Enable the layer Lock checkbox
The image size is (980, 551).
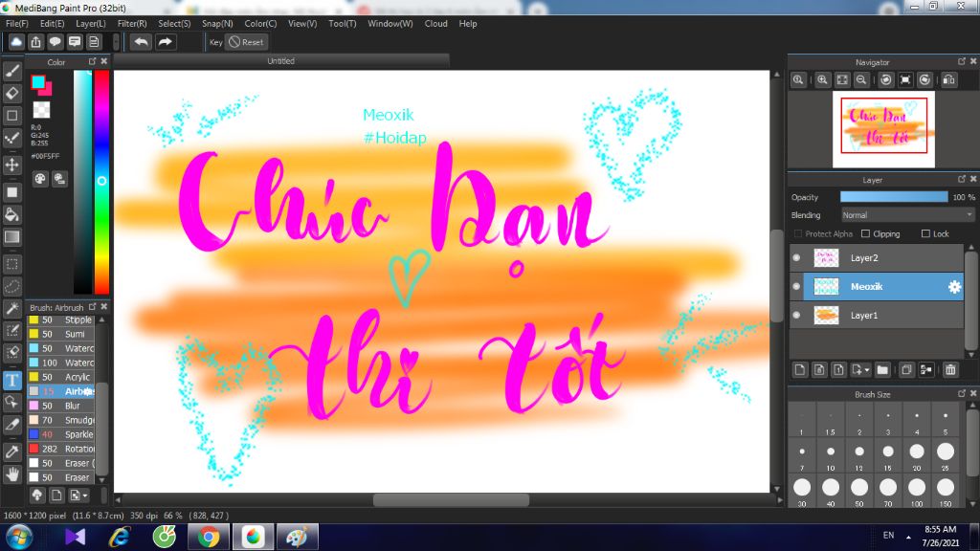925,233
